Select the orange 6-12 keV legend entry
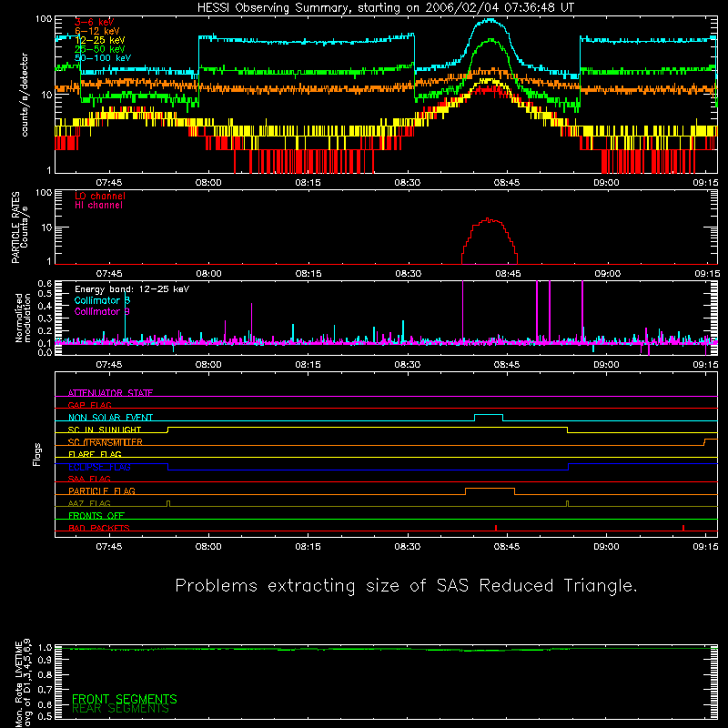The height and width of the screenshot is (728, 728). tap(96, 31)
